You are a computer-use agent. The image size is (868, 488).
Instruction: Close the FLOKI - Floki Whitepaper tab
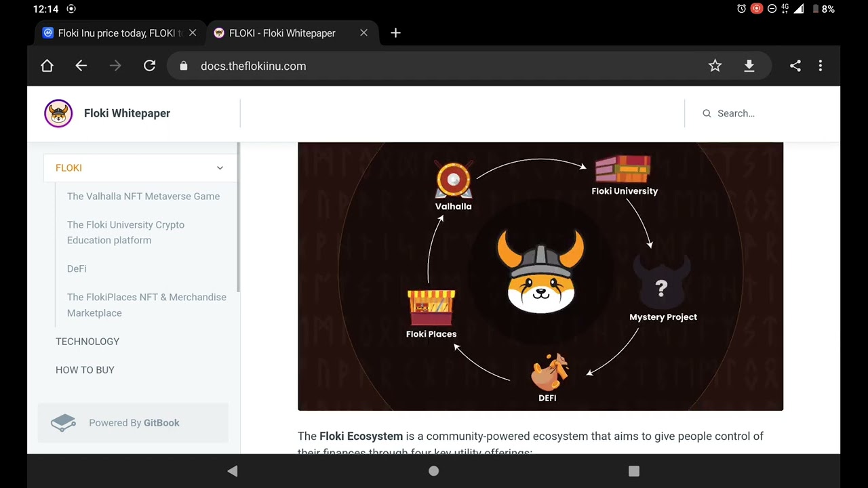(x=363, y=33)
